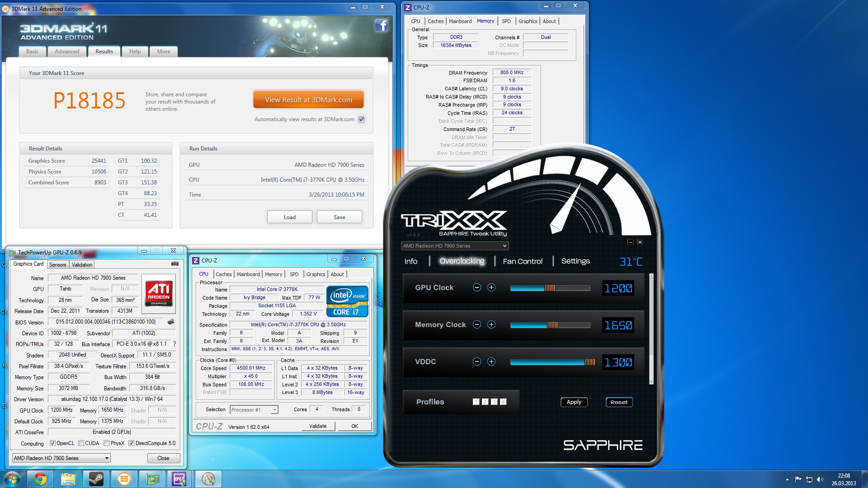This screenshot has width=868, height=488.
Task: Click Intel Core i7 logo in CPU-Z
Action: (347, 301)
